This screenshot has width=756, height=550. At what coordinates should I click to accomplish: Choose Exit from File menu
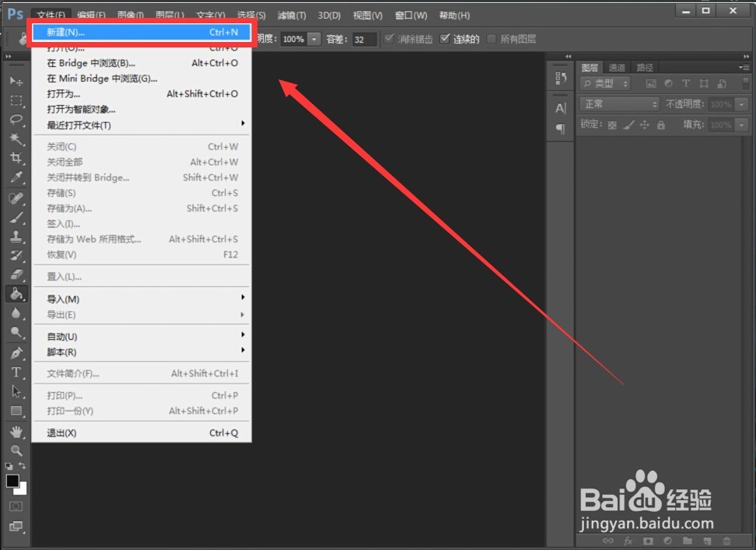pyautogui.click(x=142, y=433)
